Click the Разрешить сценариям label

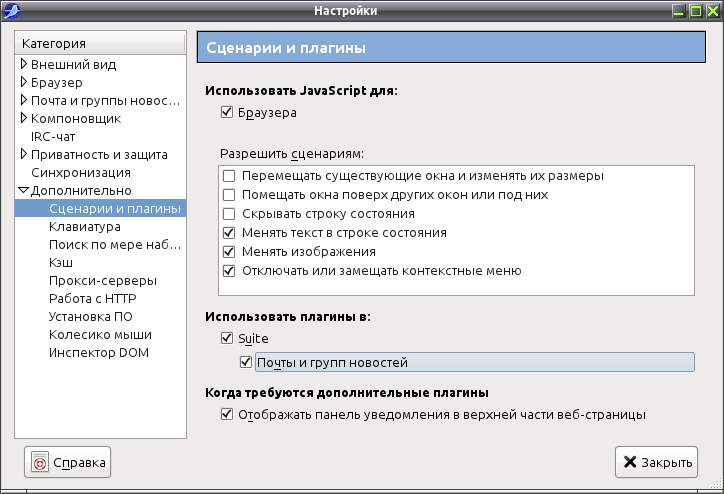coord(292,154)
